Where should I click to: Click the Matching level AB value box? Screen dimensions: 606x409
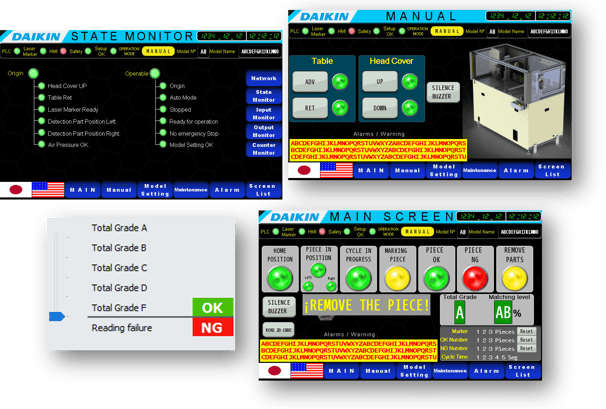tap(503, 312)
